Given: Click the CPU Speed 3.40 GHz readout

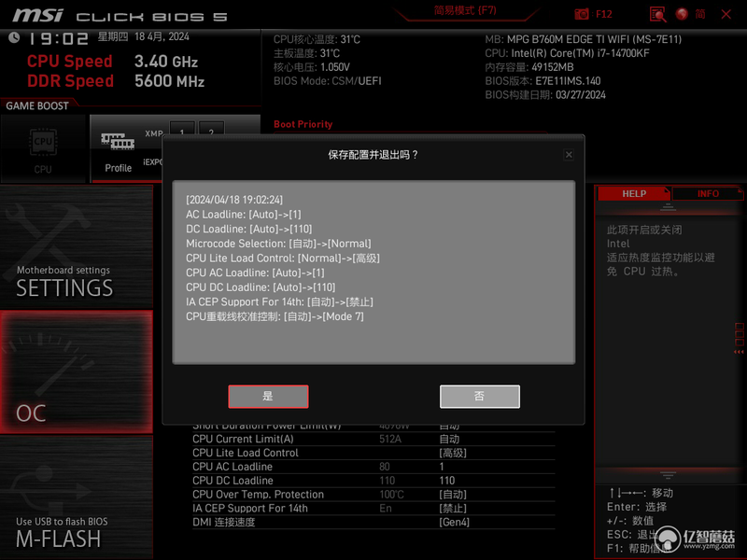Looking at the screenshot, I should (112, 62).
